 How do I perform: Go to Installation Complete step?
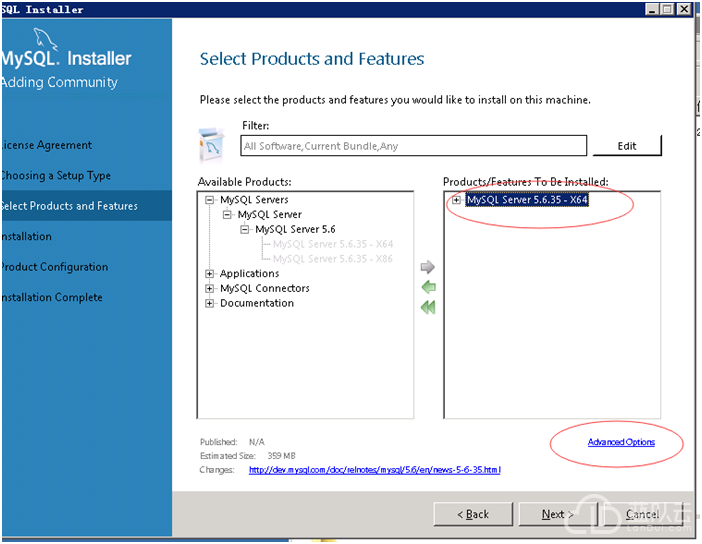(51, 297)
